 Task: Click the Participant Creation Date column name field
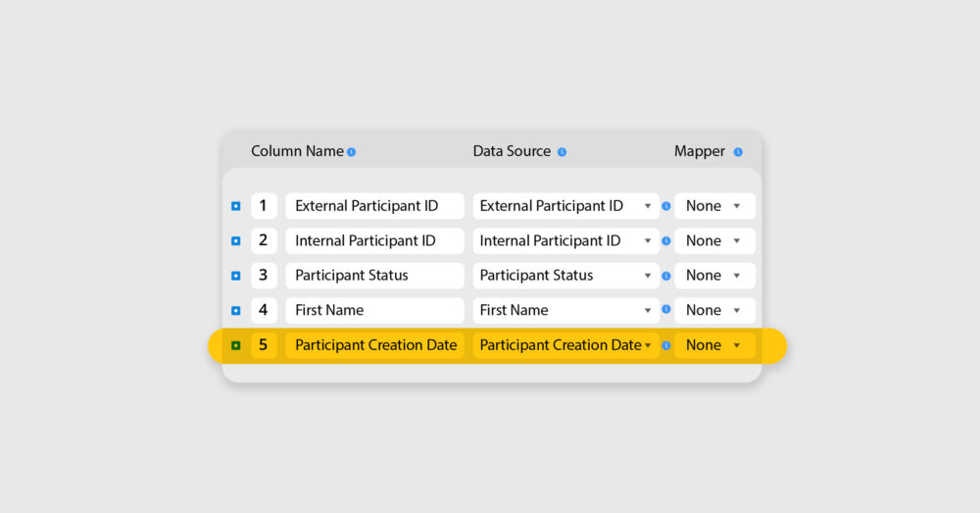click(374, 345)
